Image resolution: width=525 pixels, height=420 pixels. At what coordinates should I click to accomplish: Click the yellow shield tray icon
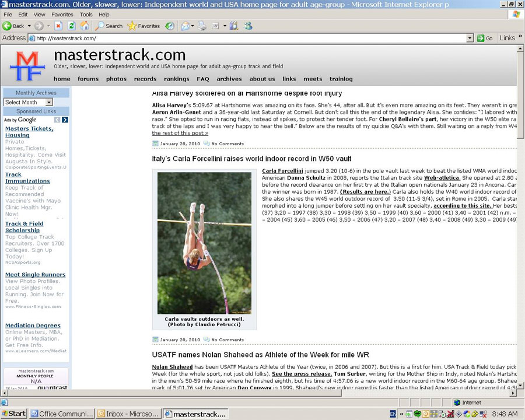tap(475, 414)
